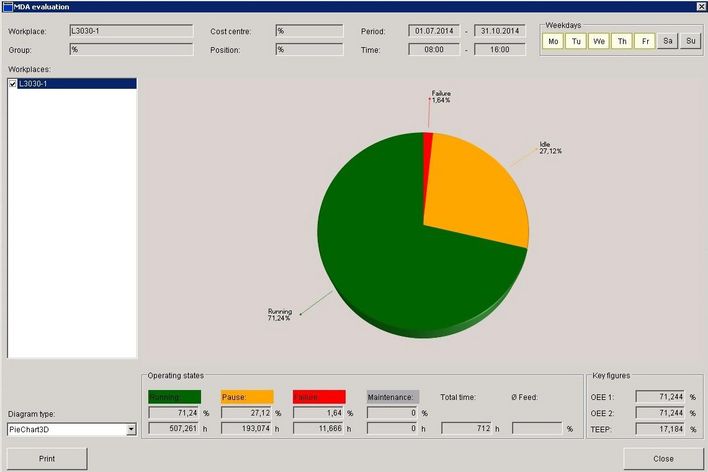
Task: Enable the Sa weekday button
Action: [668, 41]
